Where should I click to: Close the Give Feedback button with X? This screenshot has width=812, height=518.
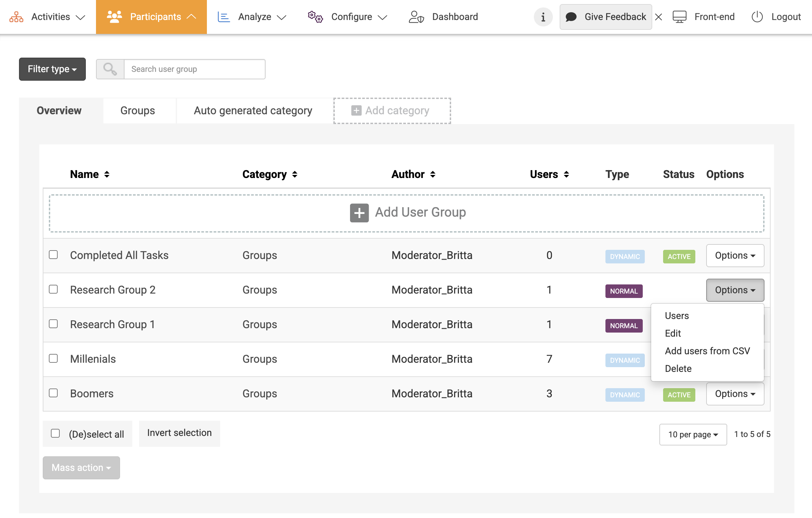(x=659, y=17)
